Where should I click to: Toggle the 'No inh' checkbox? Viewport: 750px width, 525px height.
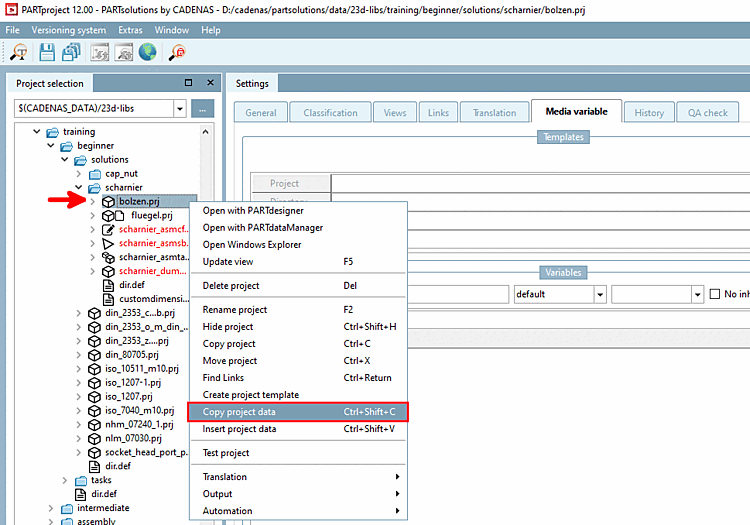point(715,294)
